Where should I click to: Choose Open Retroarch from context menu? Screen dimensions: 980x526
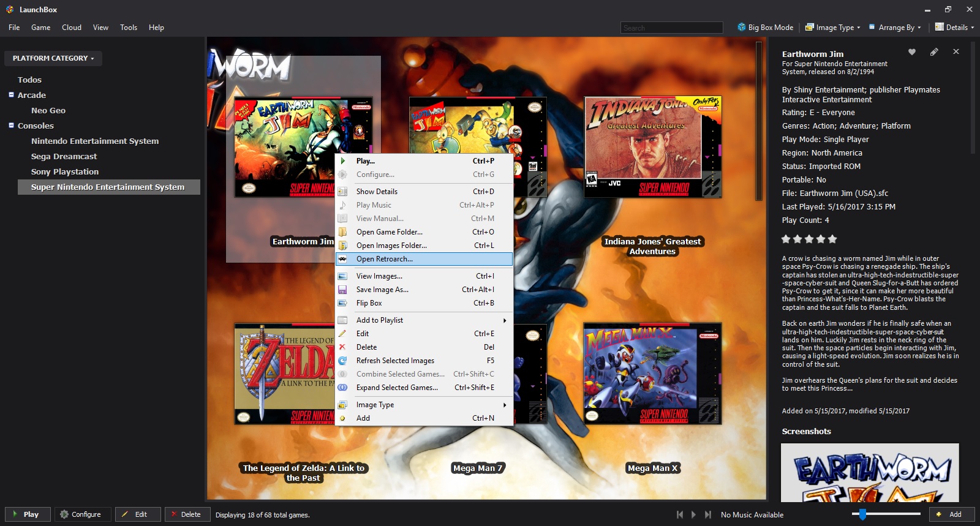coord(424,259)
